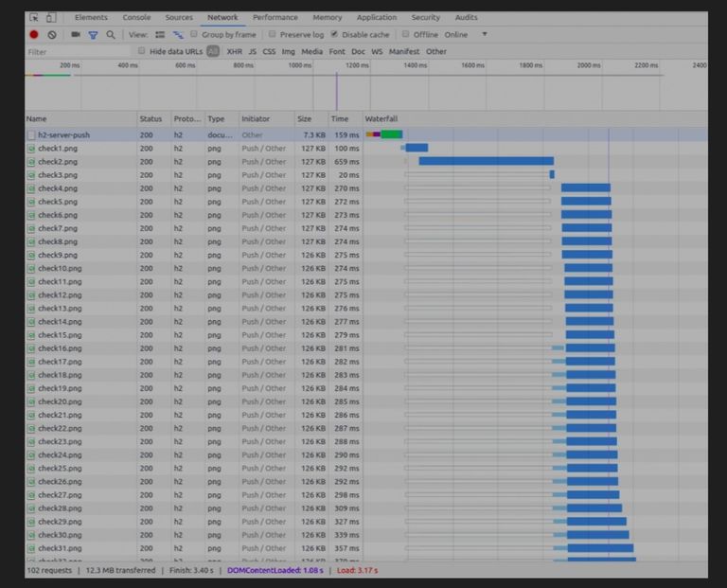Enable Group by frame checkbox
This screenshot has width=727, height=588.
pyautogui.click(x=194, y=34)
